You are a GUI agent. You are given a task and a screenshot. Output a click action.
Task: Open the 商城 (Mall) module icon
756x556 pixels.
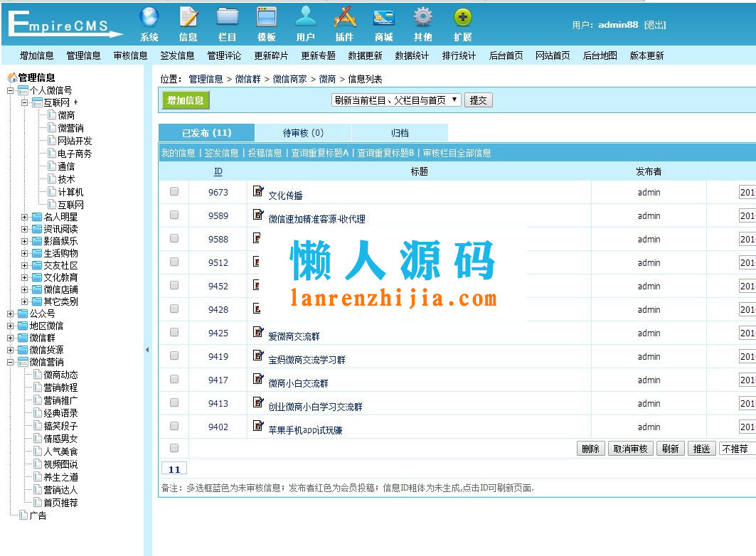tap(383, 21)
